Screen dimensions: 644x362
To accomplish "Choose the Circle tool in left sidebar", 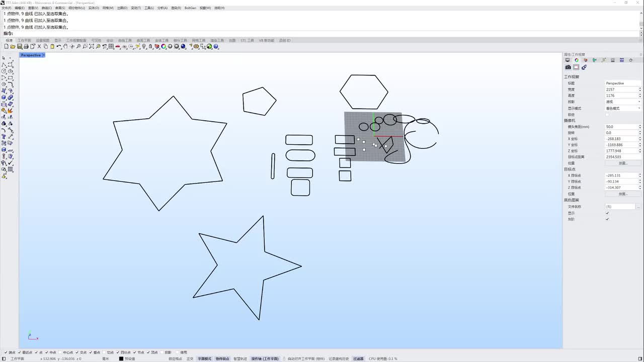I will point(4,71).
